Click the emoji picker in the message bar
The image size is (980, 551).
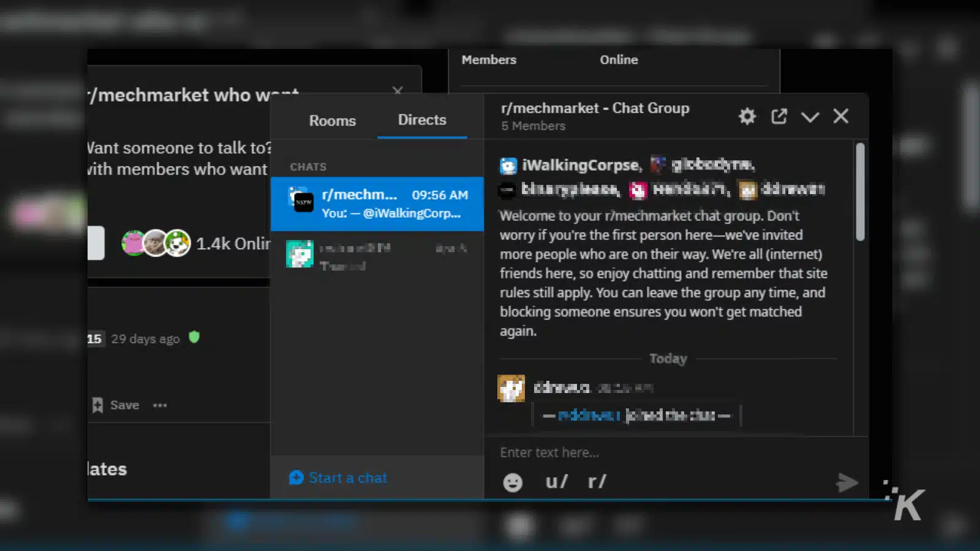(512, 482)
